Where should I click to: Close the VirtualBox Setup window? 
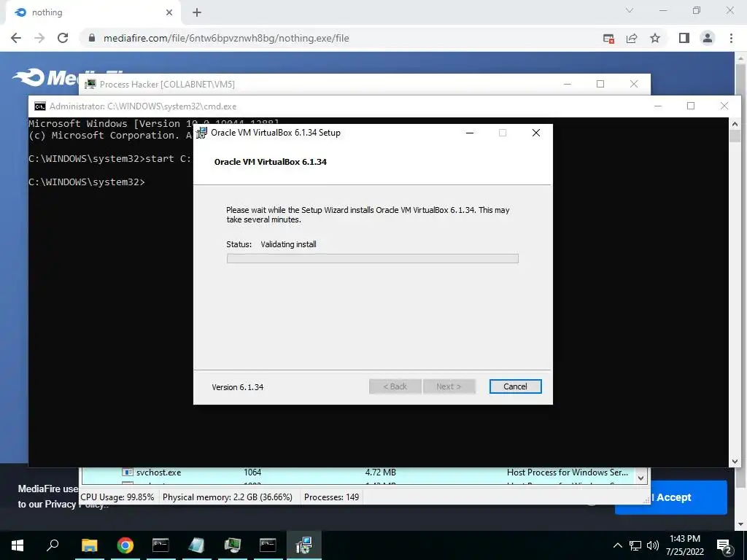click(x=536, y=133)
